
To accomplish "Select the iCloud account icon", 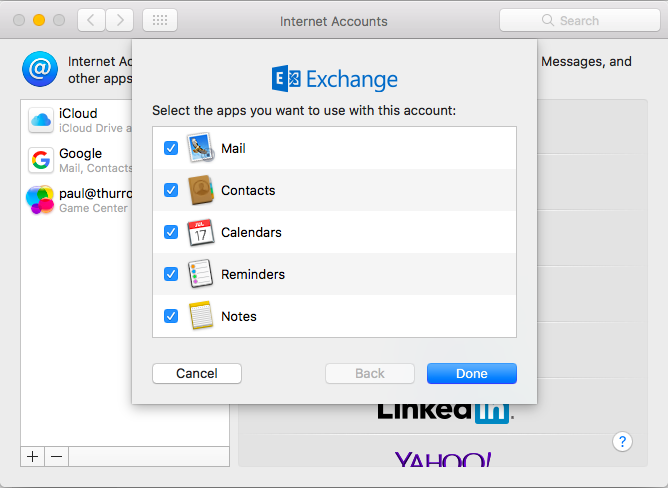I will coord(41,120).
